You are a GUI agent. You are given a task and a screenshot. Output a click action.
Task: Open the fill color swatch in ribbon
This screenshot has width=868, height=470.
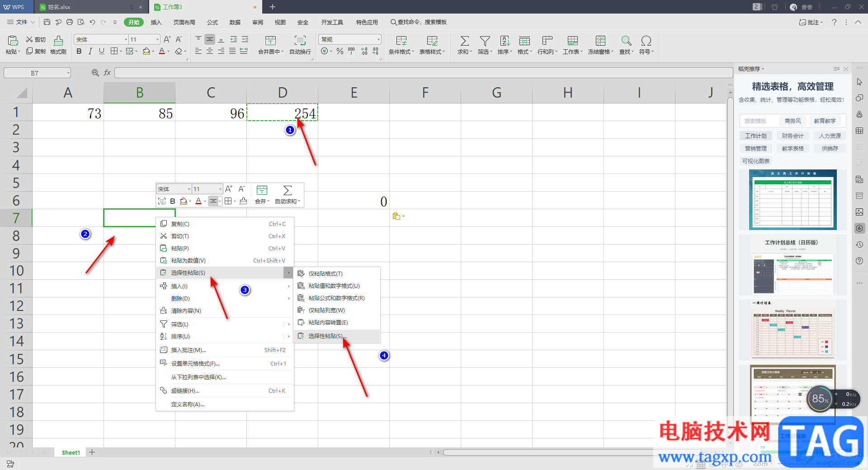click(x=146, y=52)
